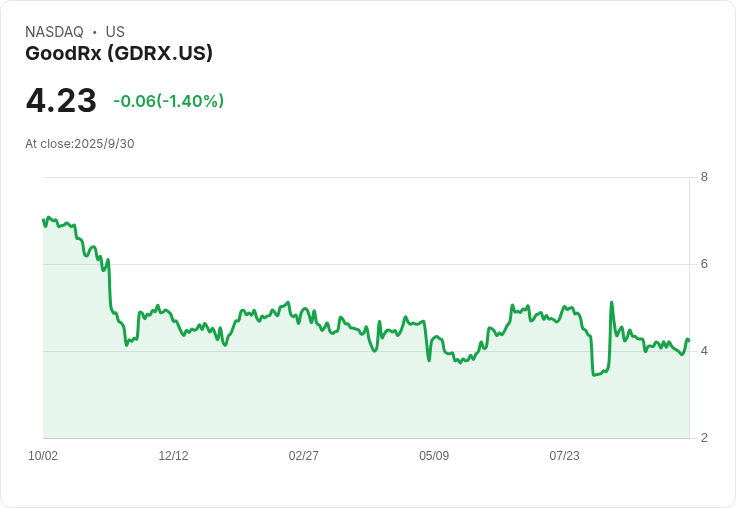Click the -0.06(-1.40%) price change
Image resolution: width=736 pixels, height=508 pixels.
pyautogui.click(x=168, y=101)
